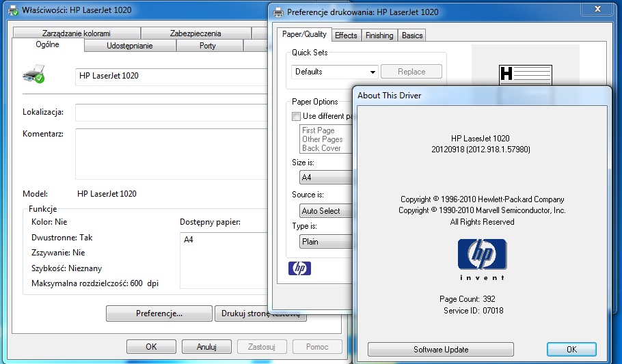622x364 pixels.
Task: Click the printer name field HP LaserJet 1020
Action: (x=172, y=76)
